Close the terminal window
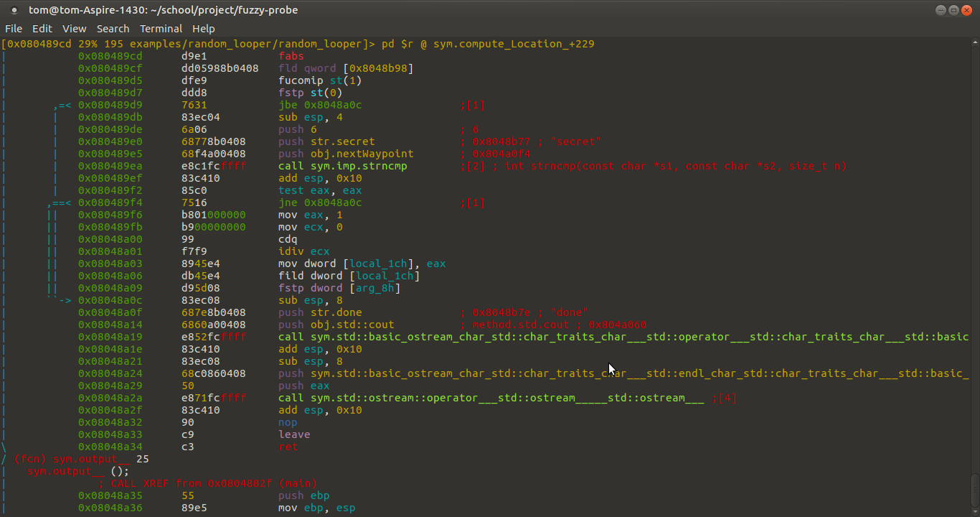 (966, 10)
